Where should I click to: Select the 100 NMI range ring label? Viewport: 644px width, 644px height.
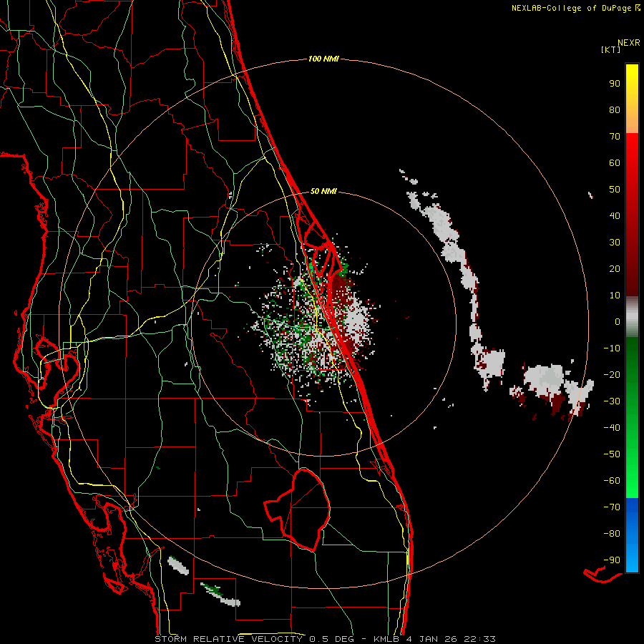tap(323, 59)
